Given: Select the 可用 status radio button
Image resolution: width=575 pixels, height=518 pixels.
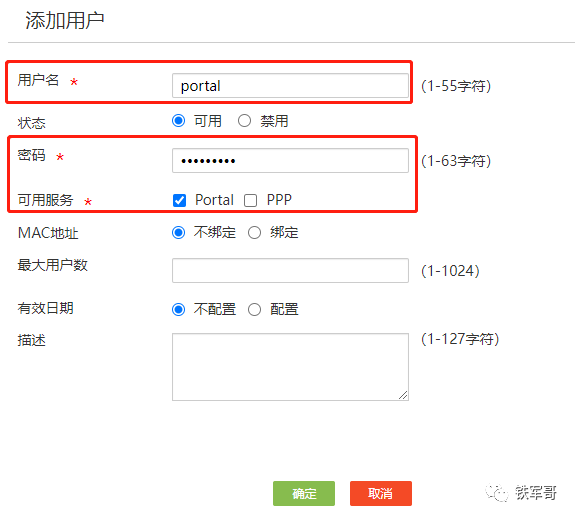Looking at the screenshot, I should [x=179, y=121].
